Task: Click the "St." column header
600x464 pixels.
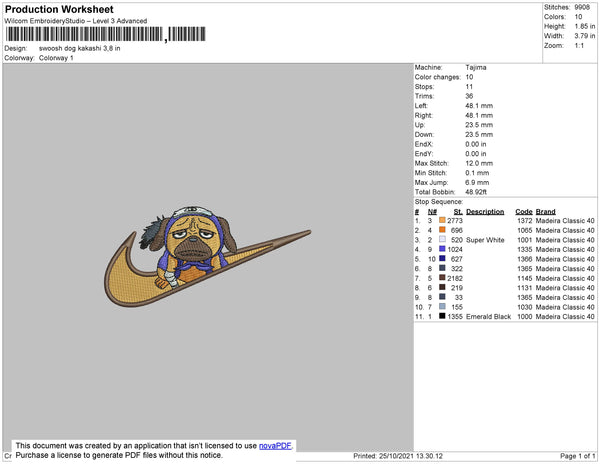Action: [x=458, y=212]
